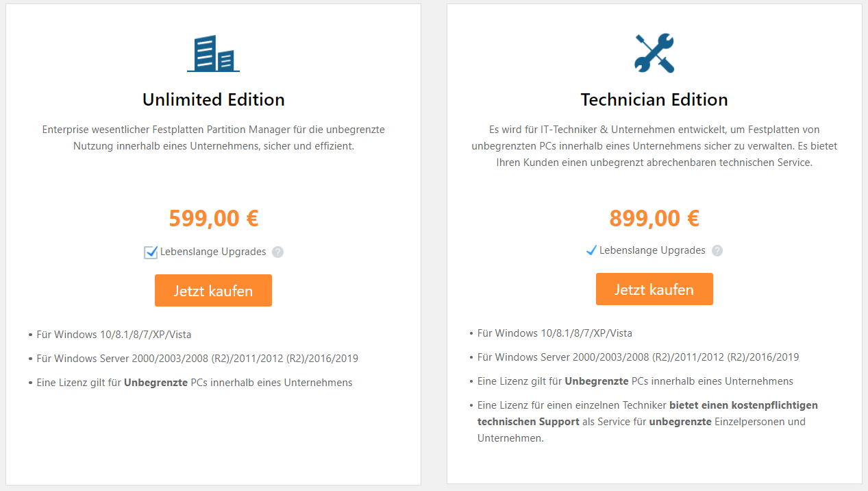Screen dimensions: 868x491
Task: Click the Unlimited Edition heading
Action: click(213, 99)
